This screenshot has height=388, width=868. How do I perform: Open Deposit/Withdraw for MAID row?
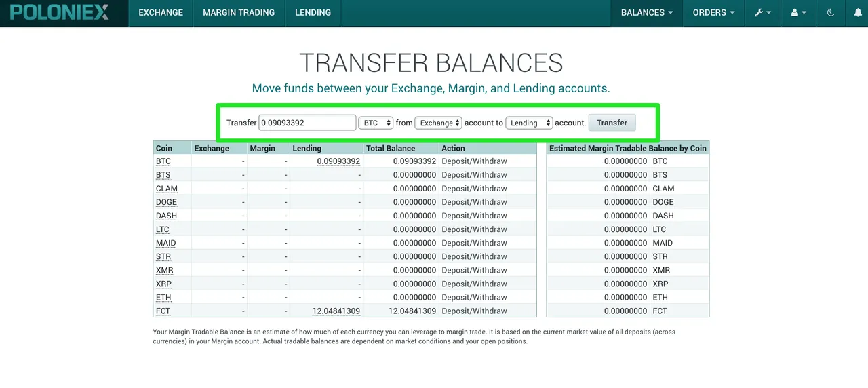474,243
